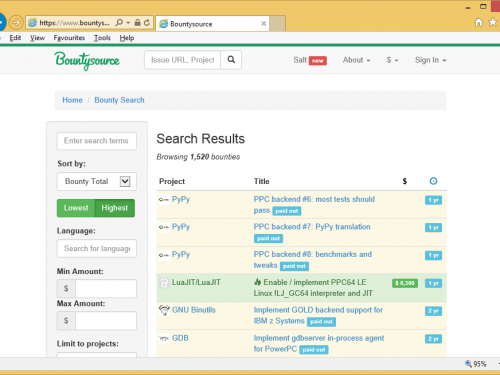Click the GDB project icon
Screen dimensions: 500x375
(x=164, y=339)
